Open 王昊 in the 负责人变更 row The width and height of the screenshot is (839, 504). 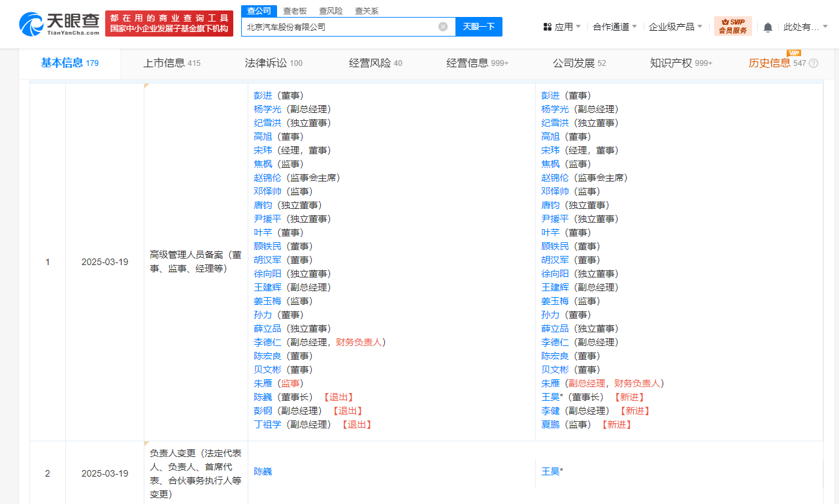(551, 471)
